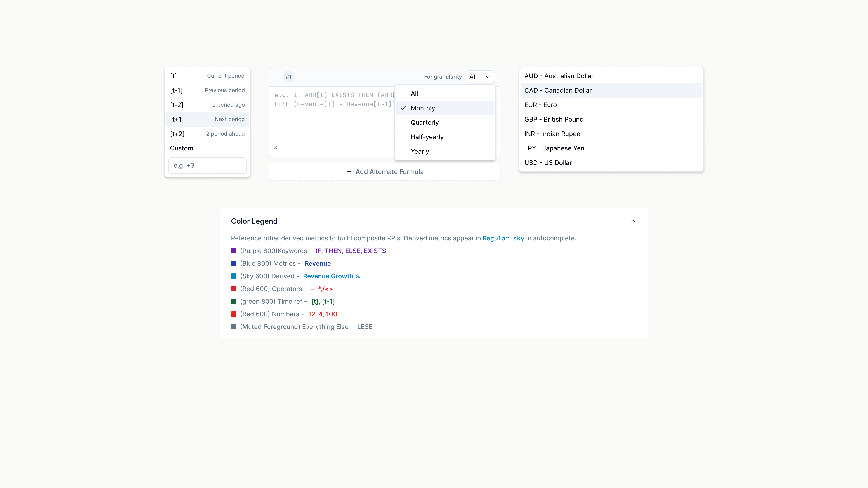
Task: Select EUR - Euro currency
Action: (x=611, y=105)
